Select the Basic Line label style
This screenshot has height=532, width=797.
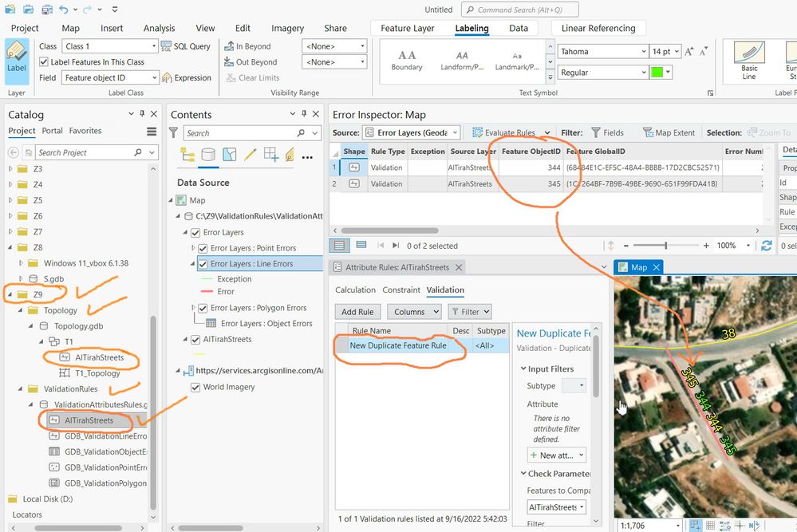[749, 60]
